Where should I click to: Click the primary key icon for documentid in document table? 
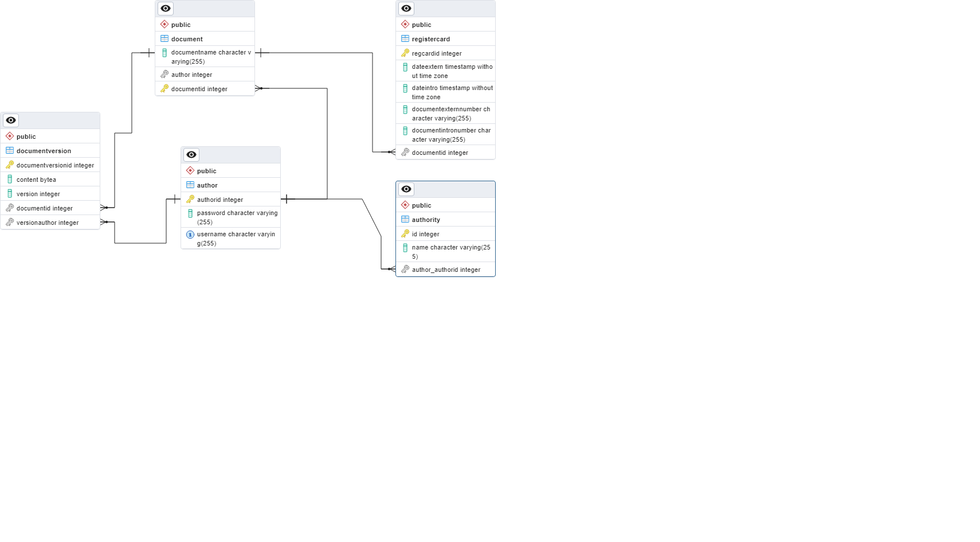pyautogui.click(x=164, y=88)
